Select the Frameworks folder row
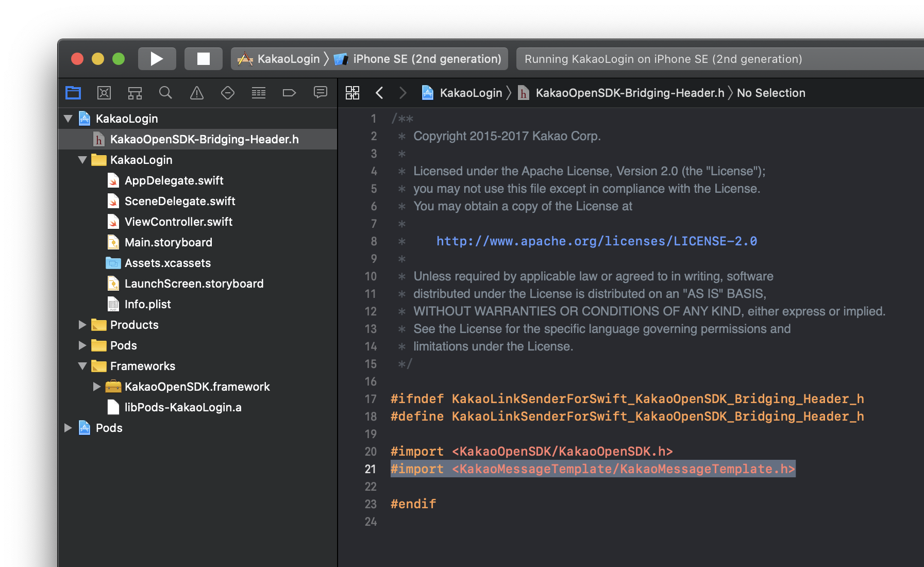Image resolution: width=924 pixels, height=567 pixels. [x=198, y=366]
